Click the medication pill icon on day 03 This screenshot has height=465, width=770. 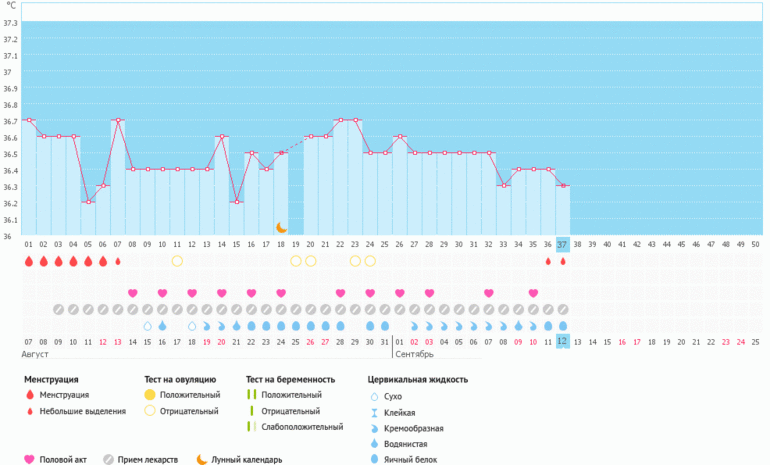pyautogui.click(x=58, y=310)
